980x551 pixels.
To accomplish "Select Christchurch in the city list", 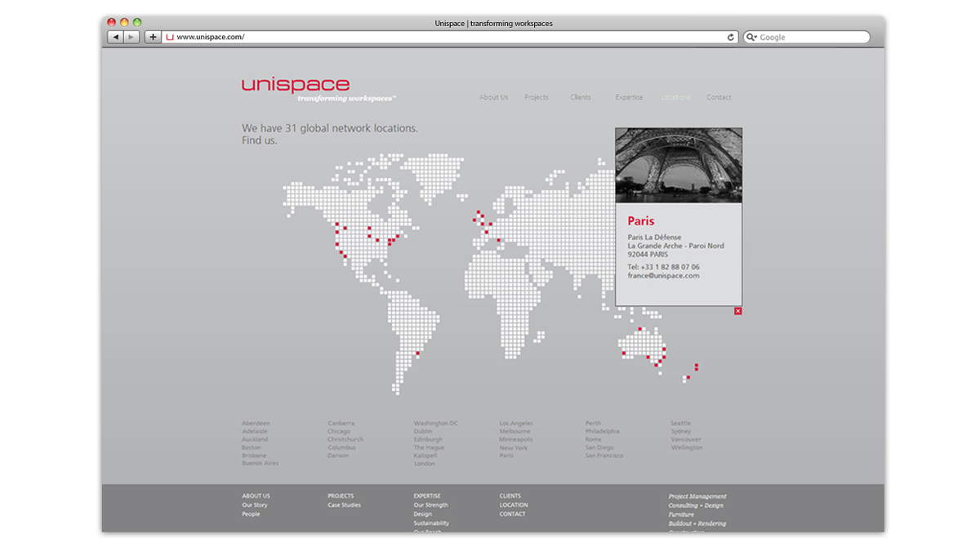I will coord(345,439).
